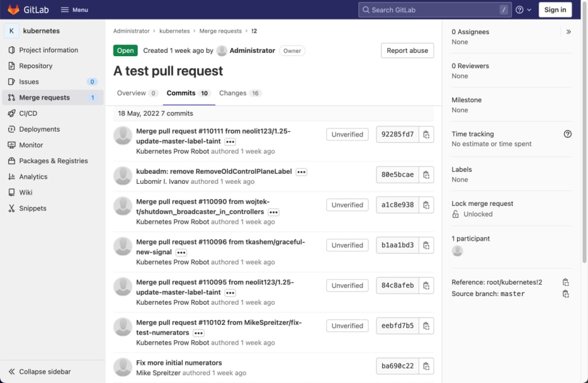Viewport: 588px width, 383px height.
Task: Click the Unlocked lock icon
Action: click(455, 214)
